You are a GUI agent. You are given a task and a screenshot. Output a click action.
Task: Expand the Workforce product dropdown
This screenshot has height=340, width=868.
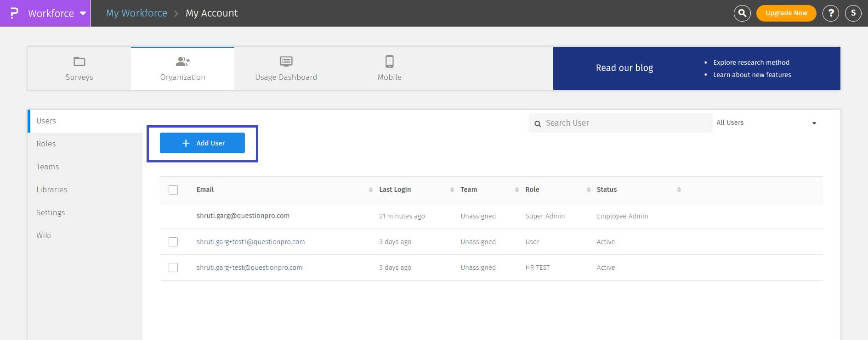point(83,13)
